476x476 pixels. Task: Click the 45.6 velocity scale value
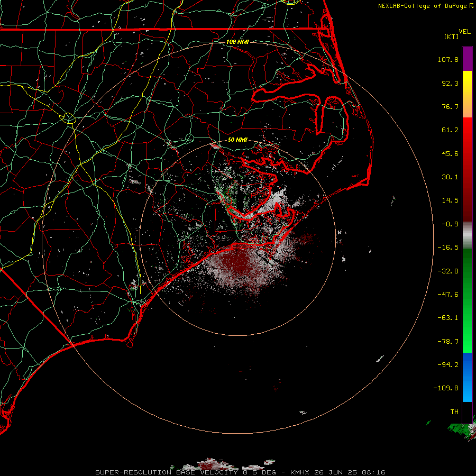[450, 153]
